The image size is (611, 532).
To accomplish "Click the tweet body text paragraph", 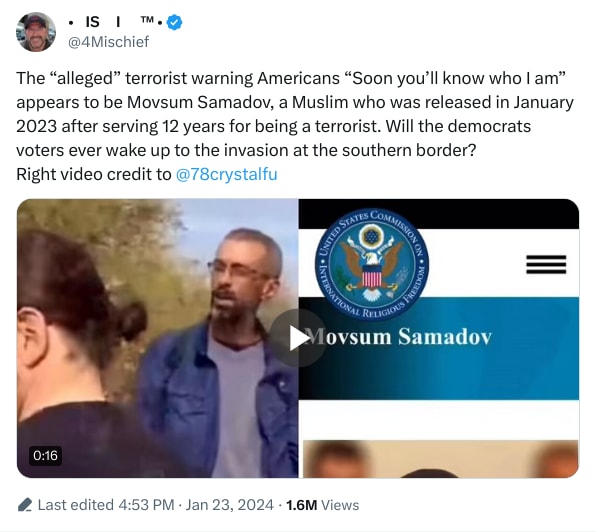I will 295,126.
